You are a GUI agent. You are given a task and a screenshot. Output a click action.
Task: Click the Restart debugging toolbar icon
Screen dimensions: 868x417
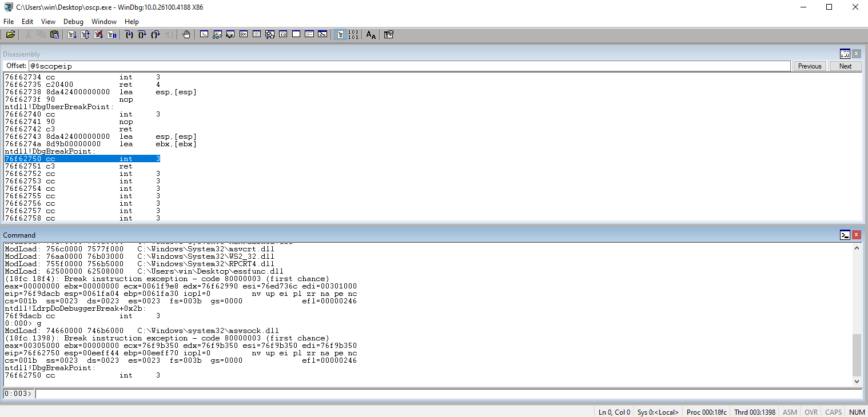point(85,35)
